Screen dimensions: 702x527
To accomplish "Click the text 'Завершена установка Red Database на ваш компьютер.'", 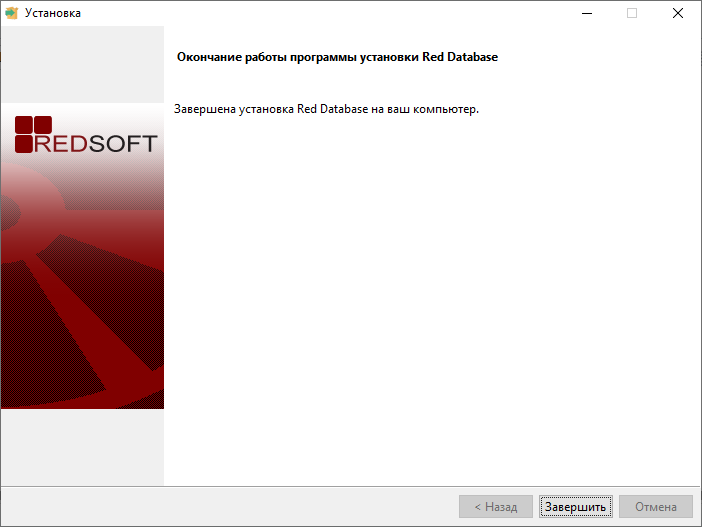I will coord(326,109).
